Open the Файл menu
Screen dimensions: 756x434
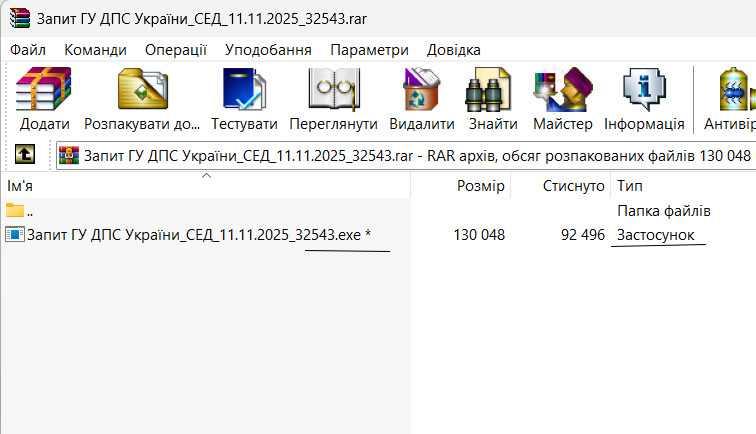(27, 50)
